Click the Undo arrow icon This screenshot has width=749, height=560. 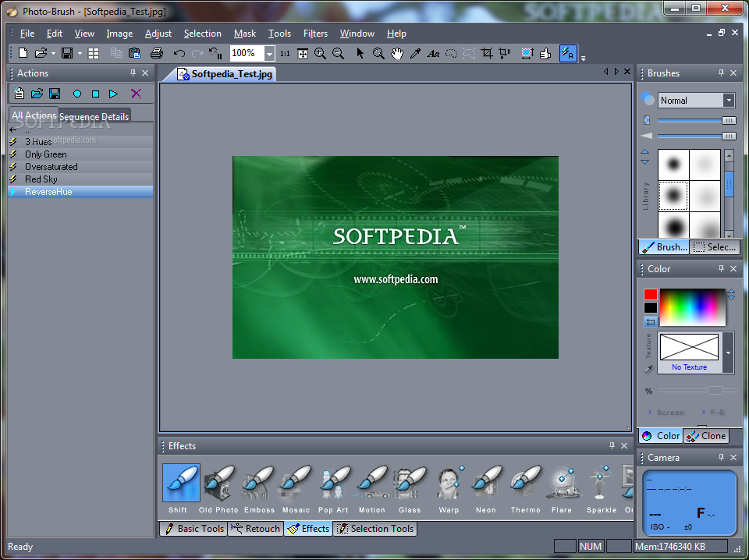179,53
